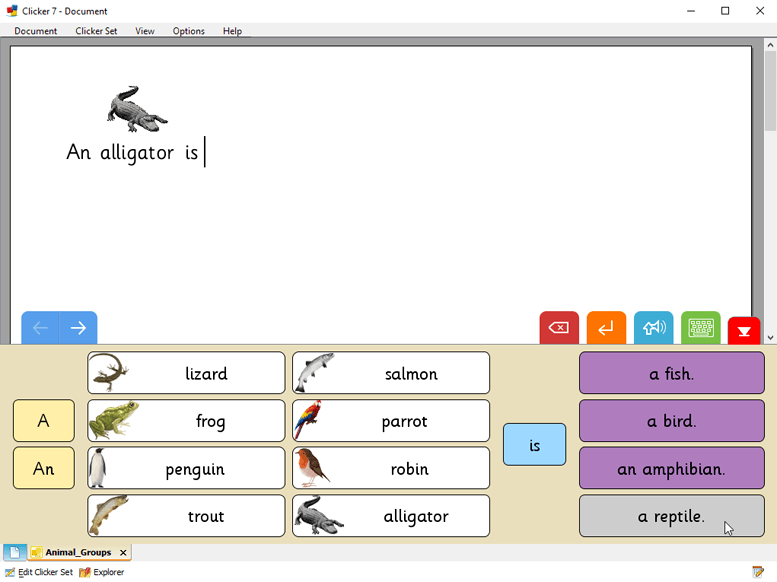777x582 pixels.
Task: Open the Options menu
Action: pyautogui.click(x=188, y=31)
